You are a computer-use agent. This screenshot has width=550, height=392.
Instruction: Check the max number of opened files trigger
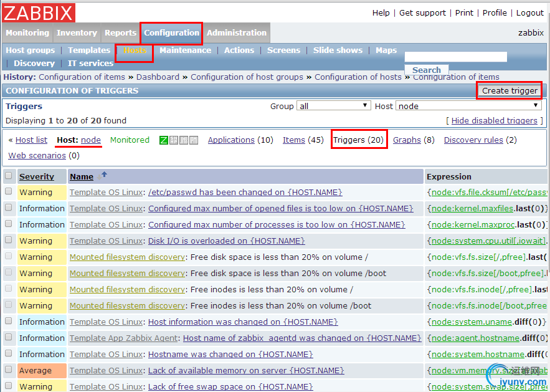coord(9,208)
